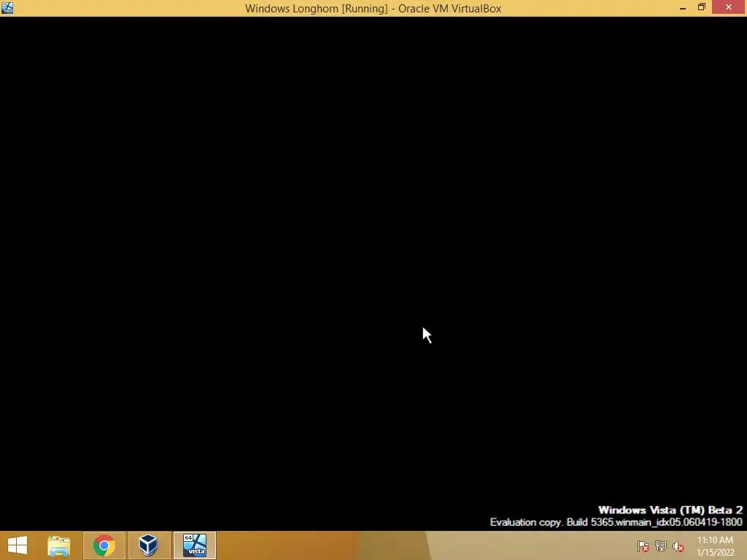Open the Windows Start button

18,545
